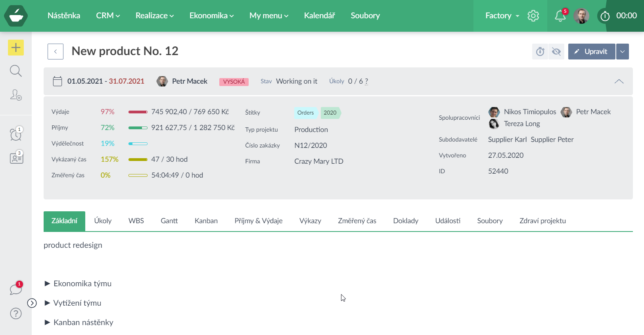Viewport: 644px width, 335px height.
Task: Switch to the Gantt tab
Action: 169,221
